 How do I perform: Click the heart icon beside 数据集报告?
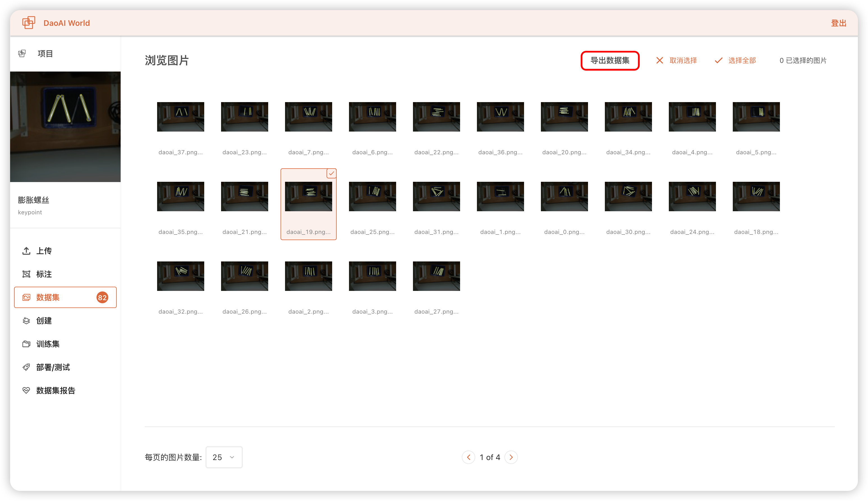pos(26,390)
